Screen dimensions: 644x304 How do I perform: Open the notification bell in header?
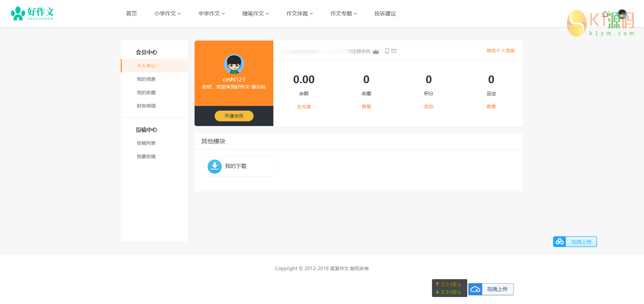[605, 14]
